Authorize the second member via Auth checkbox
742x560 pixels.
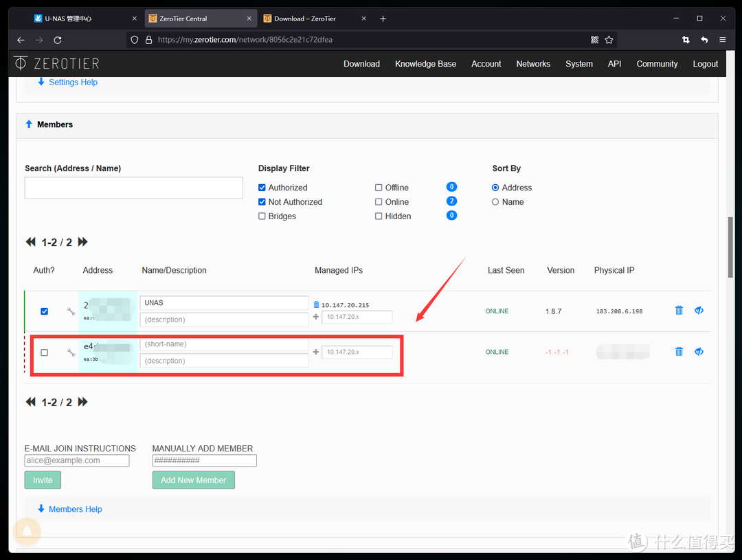tap(45, 352)
